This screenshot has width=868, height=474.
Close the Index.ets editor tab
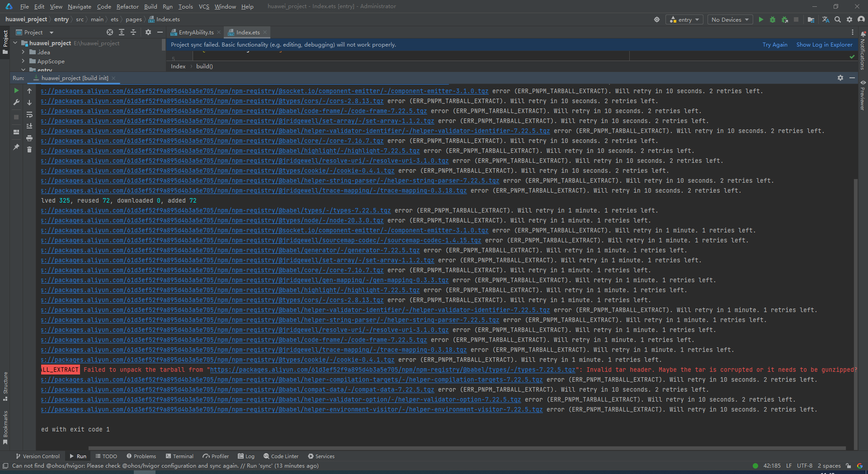coord(265,32)
